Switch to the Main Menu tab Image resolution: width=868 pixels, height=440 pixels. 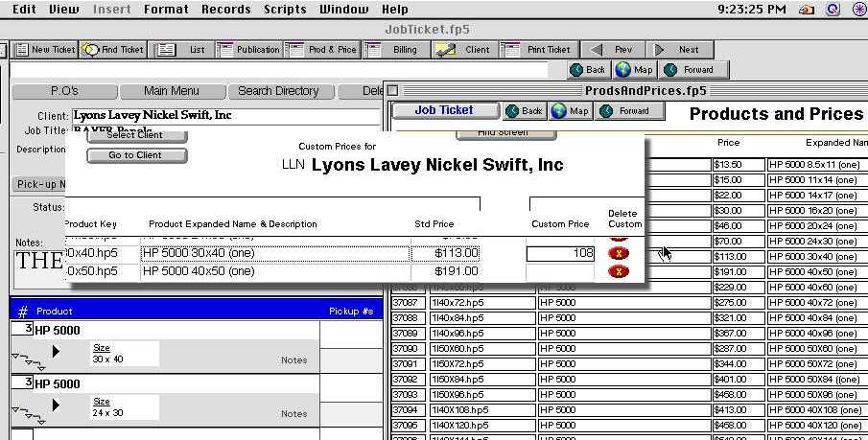point(172,91)
